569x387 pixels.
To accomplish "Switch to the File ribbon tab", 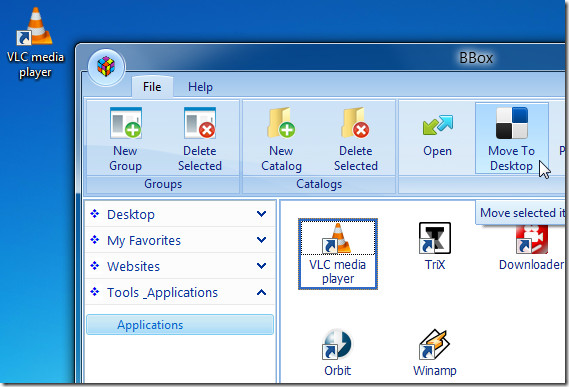I will click(152, 87).
